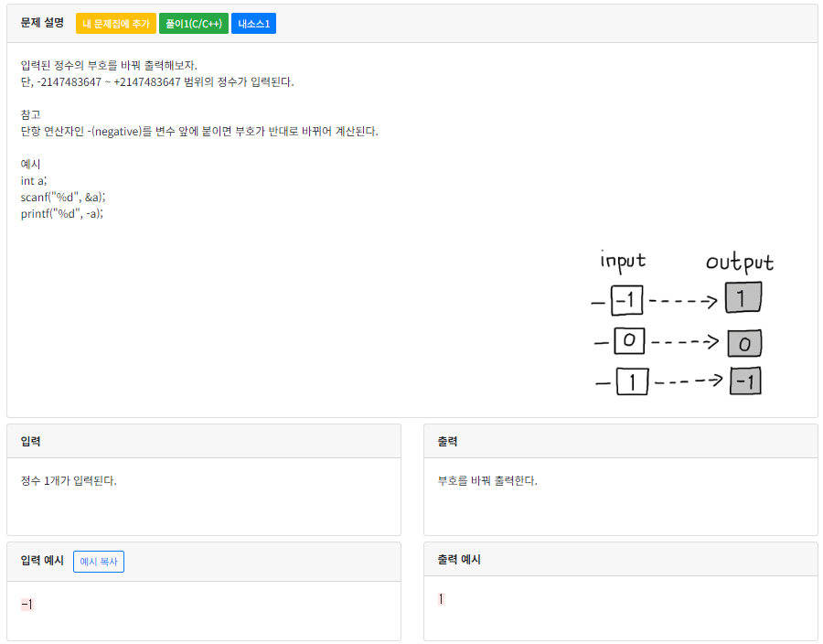Open the blue 내소스1 source button

pyautogui.click(x=253, y=24)
